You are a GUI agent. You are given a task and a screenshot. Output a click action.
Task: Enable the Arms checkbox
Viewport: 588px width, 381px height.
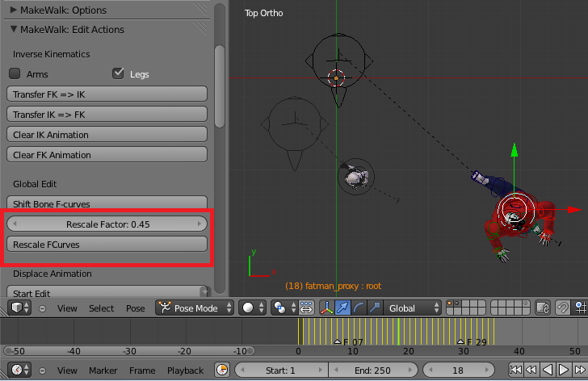pyautogui.click(x=15, y=73)
